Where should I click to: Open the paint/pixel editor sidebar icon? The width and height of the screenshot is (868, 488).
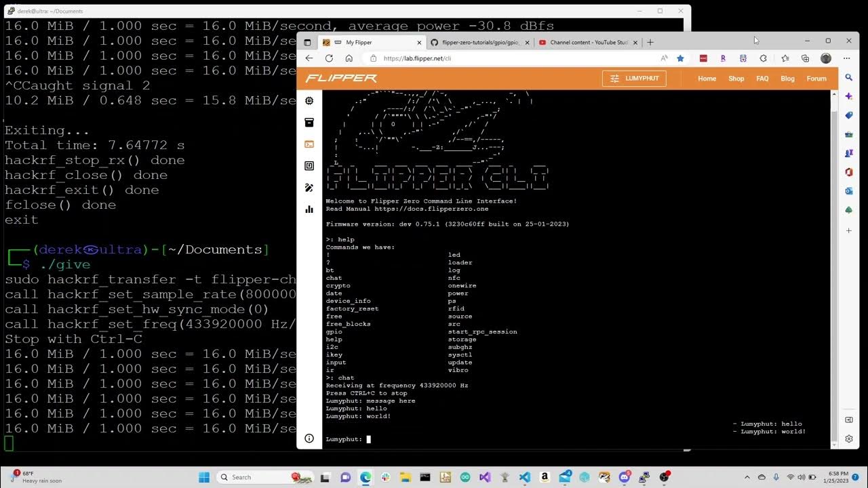(309, 188)
